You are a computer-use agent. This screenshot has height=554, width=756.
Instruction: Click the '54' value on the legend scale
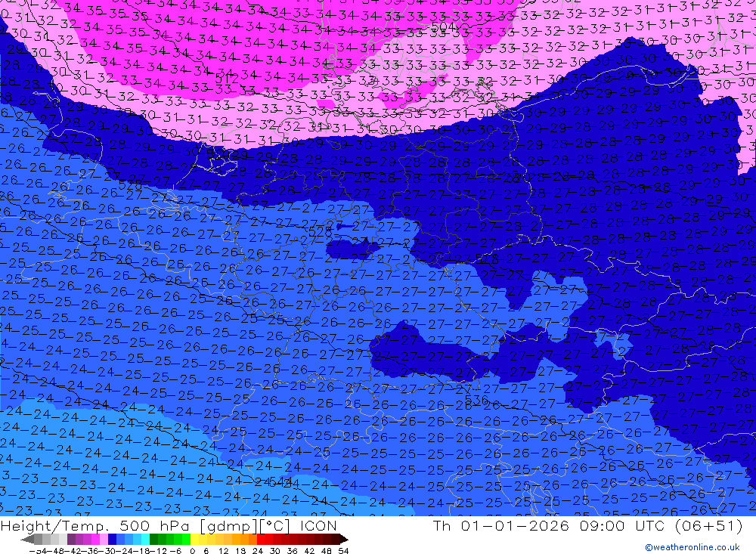click(343, 551)
